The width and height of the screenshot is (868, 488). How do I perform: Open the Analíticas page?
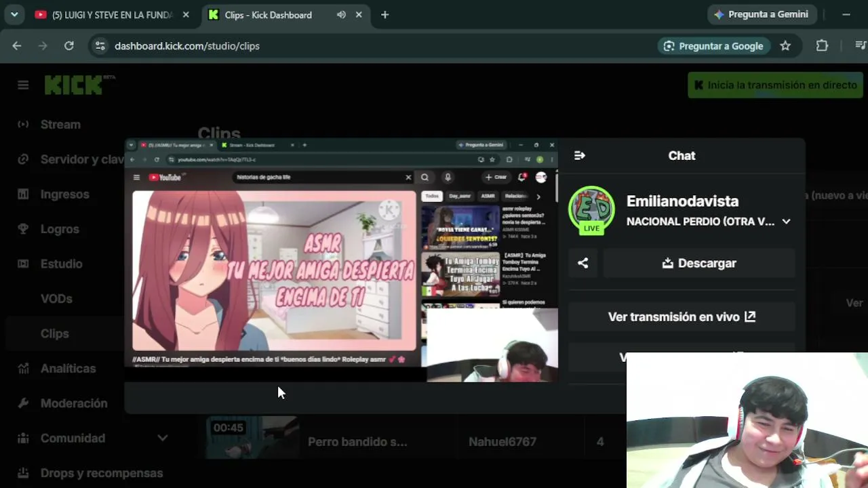(68, 369)
